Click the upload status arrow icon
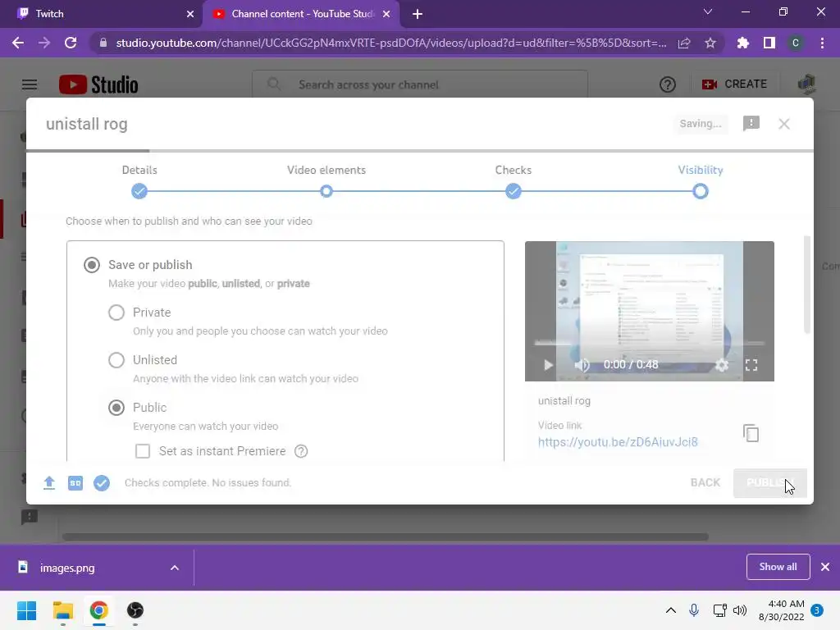 pyautogui.click(x=48, y=482)
